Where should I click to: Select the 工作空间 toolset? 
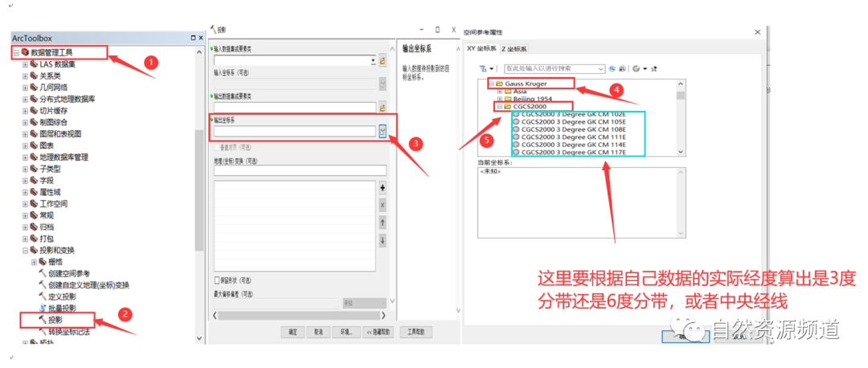coord(54,203)
